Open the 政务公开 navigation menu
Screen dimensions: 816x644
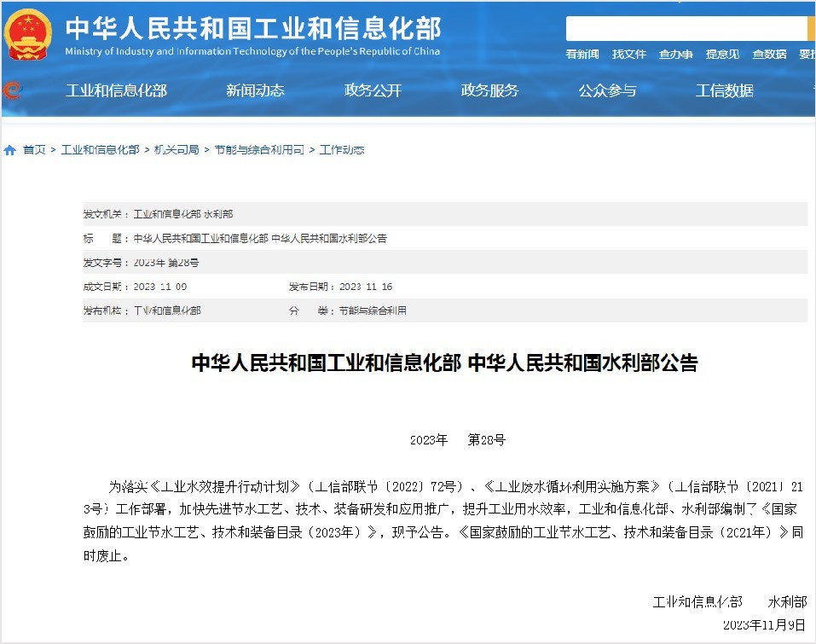click(x=373, y=91)
